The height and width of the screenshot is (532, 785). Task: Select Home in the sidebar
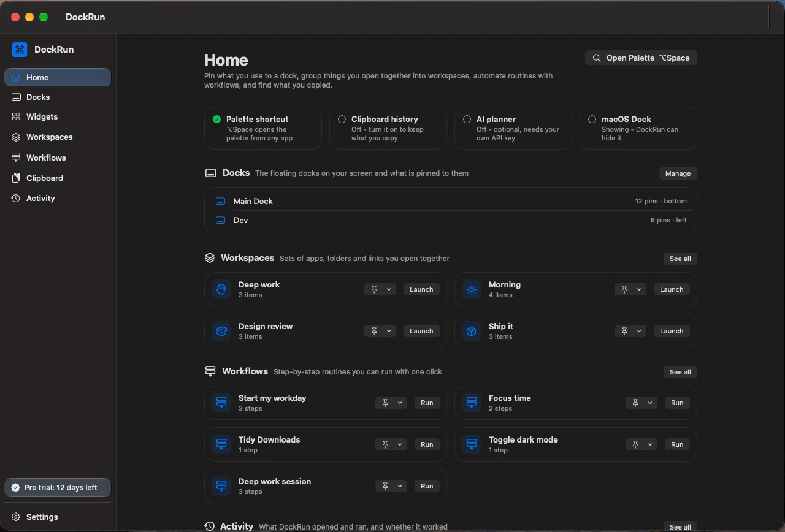(58, 77)
